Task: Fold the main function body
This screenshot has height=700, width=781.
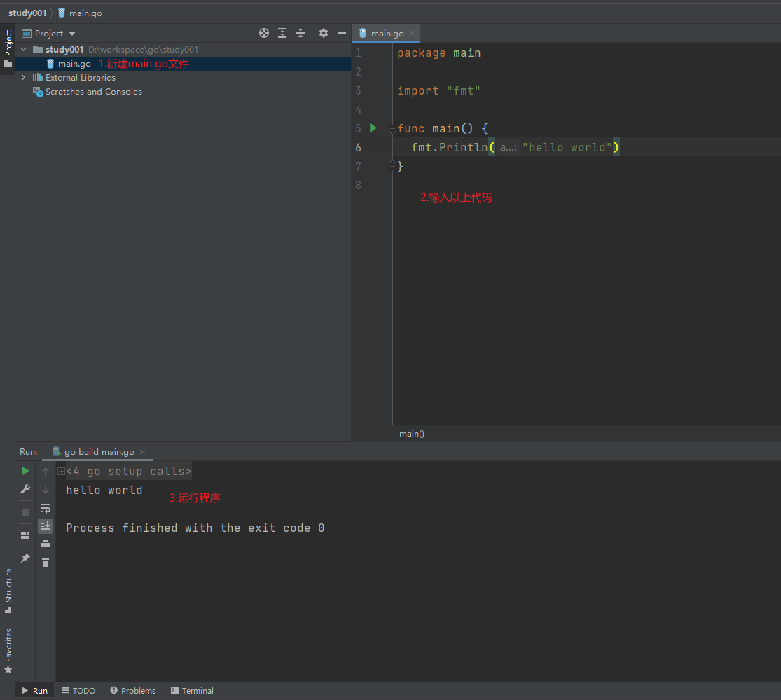Action: [392, 129]
